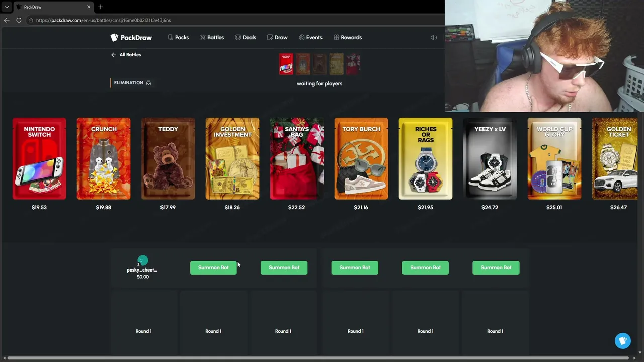Image resolution: width=644 pixels, height=362 pixels.
Task: Click the Elimination mode bot icon
Action: (148, 83)
